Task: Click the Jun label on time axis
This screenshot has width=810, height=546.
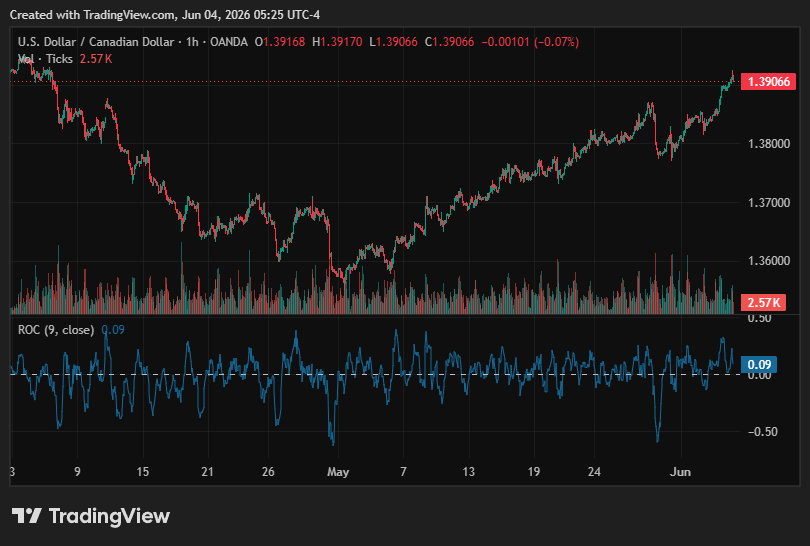Action: tap(680, 472)
